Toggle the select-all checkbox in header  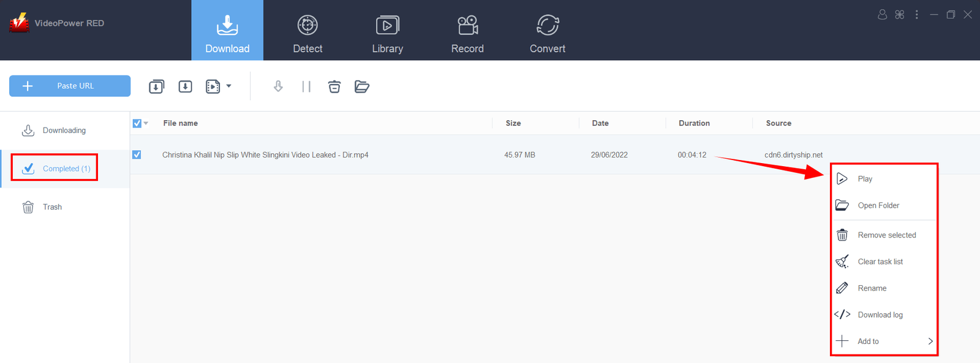pyautogui.click(x=137, y=123)
